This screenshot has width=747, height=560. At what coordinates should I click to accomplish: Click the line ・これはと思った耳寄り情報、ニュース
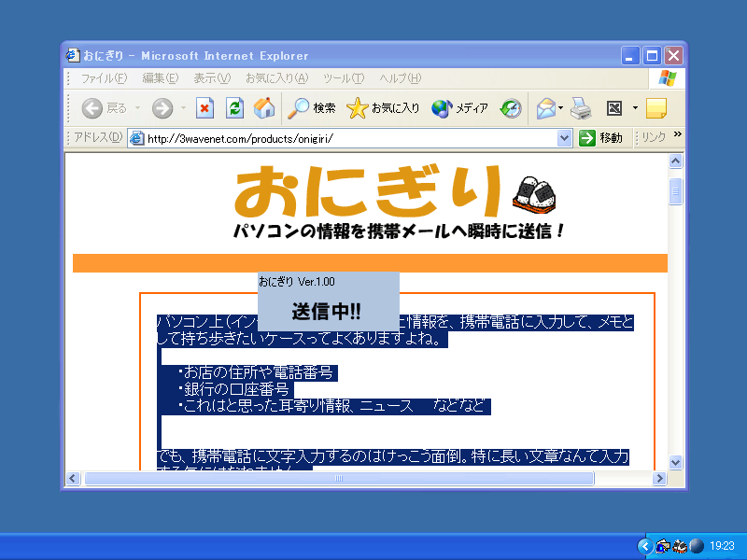(295, 406)
